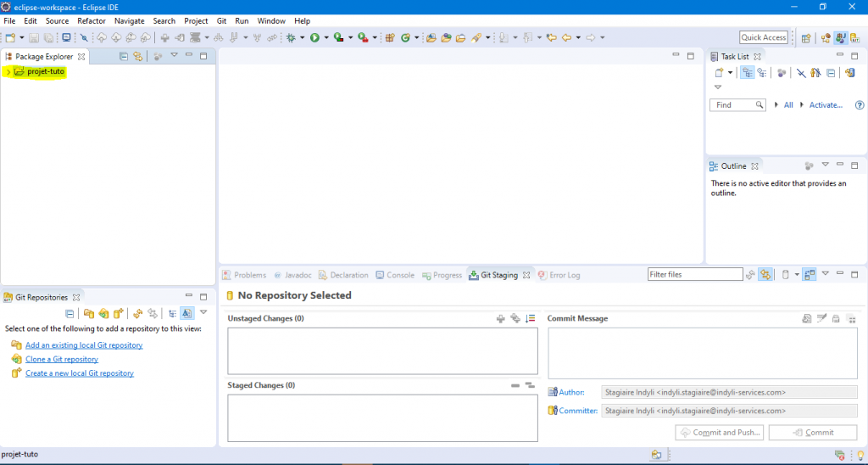The width and height of the screenshot is (868, 465).
Task: Click the Last Edit Location arrow icon
Action: coord(551,37)
